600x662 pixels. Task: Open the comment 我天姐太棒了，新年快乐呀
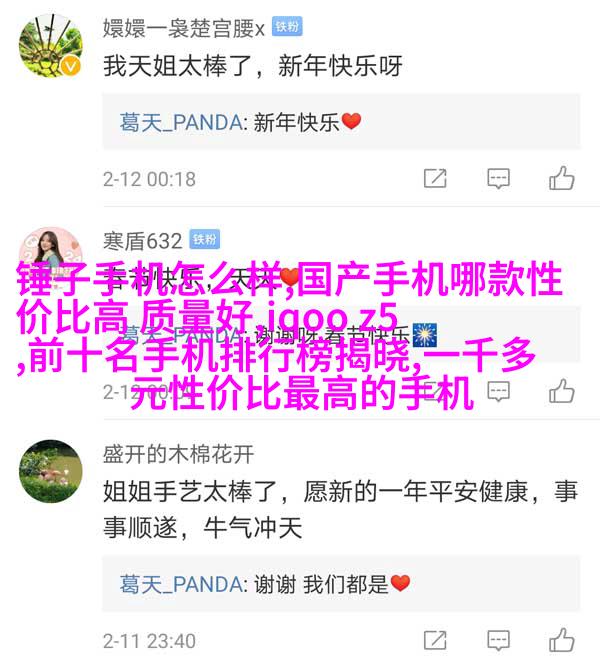tap(252, 67)
